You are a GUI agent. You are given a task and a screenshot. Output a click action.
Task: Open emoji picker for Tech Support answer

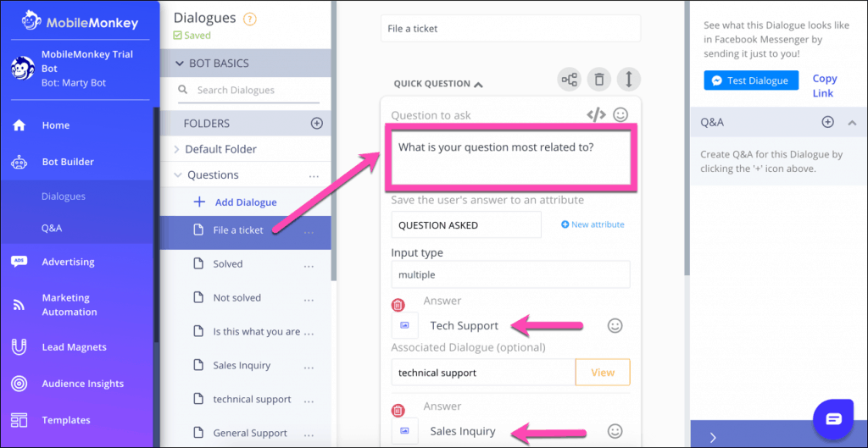click(x=615, y=326)
